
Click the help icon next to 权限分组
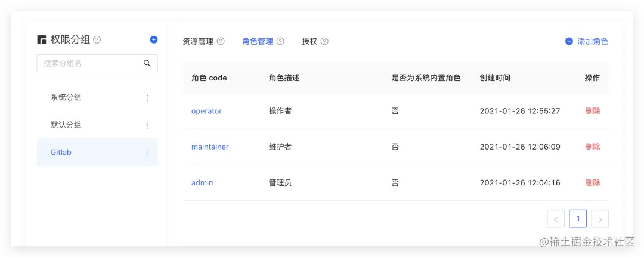click(97, 40)
